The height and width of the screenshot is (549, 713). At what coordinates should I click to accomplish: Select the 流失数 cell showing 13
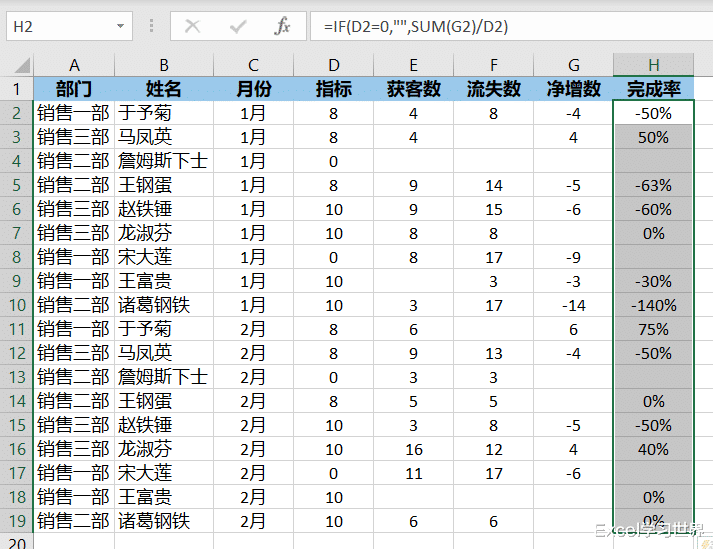coord(493,353)
